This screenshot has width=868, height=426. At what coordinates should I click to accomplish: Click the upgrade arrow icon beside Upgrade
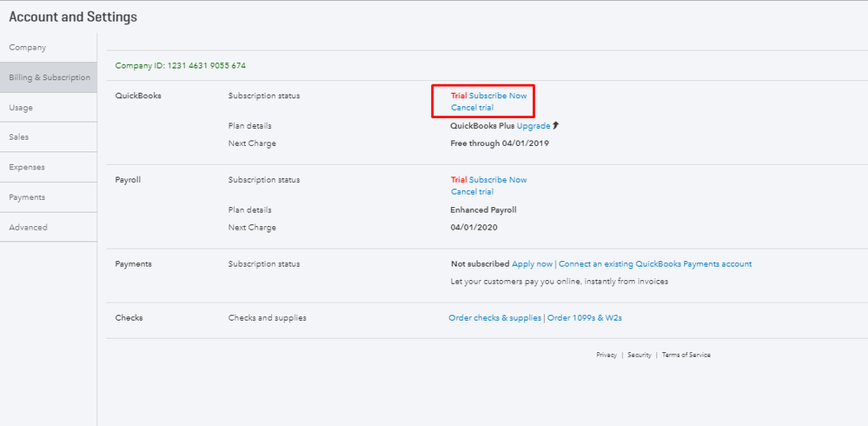[556, 125]
